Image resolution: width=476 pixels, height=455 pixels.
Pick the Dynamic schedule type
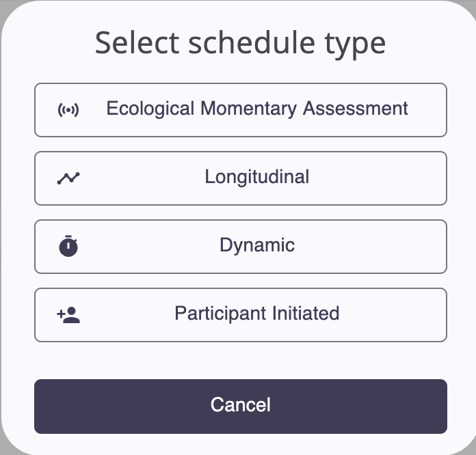point(241,247)
